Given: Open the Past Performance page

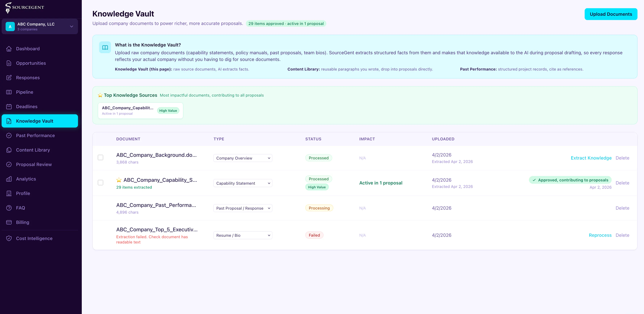Looking at the screenshot, I should tap(40, 135).
